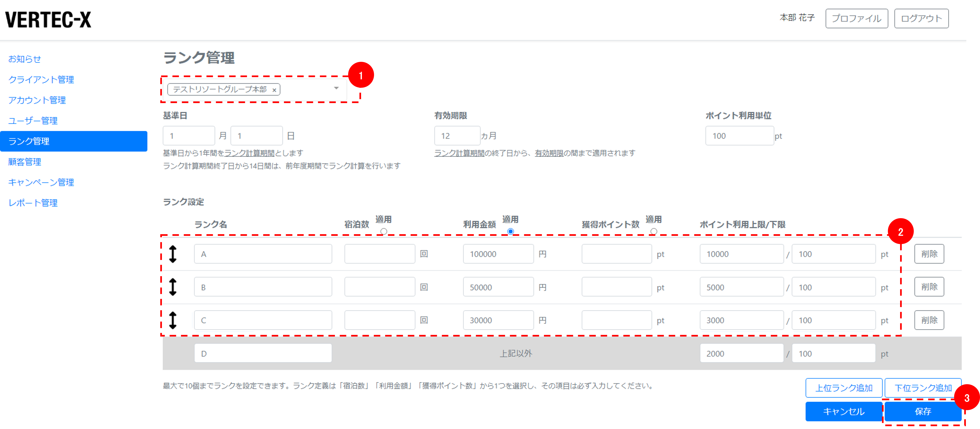Click the 基準日 month input field

tap(189, 136)
